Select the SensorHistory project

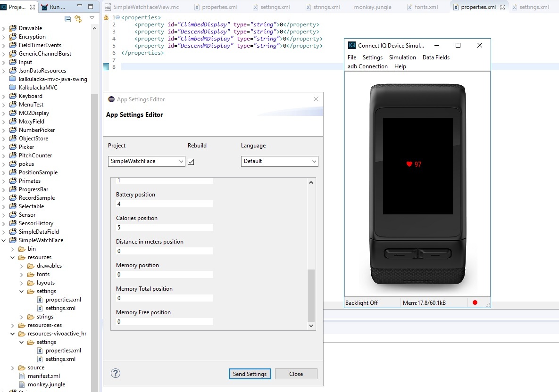[36, 223]
